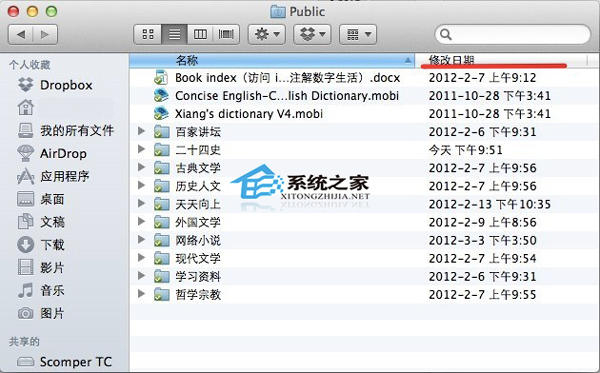Screen dimensions: 600x373
Task: Click date 2012-3-3 下午3:50
Action: pyautogui.click(x=483, y=241)
